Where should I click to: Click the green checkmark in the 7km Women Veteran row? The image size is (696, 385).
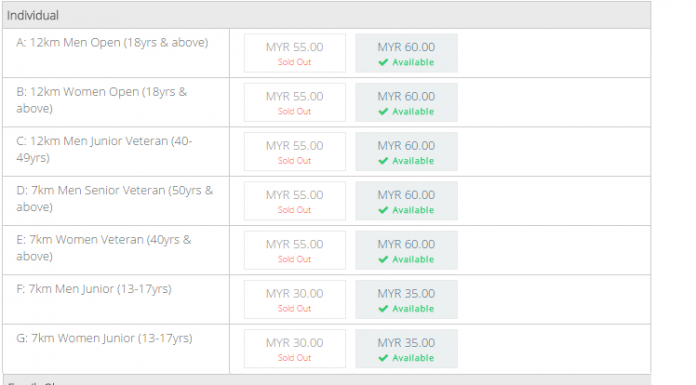coord(384,259)
